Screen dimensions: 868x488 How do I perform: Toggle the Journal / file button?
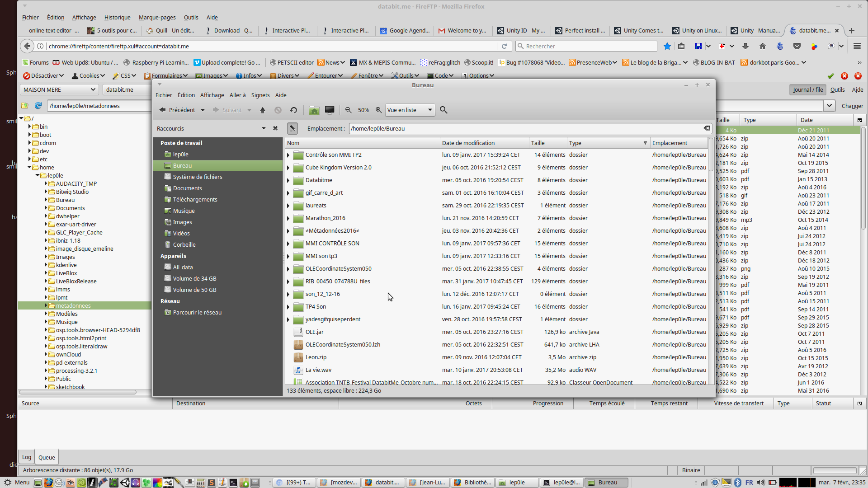click(807, 89)
